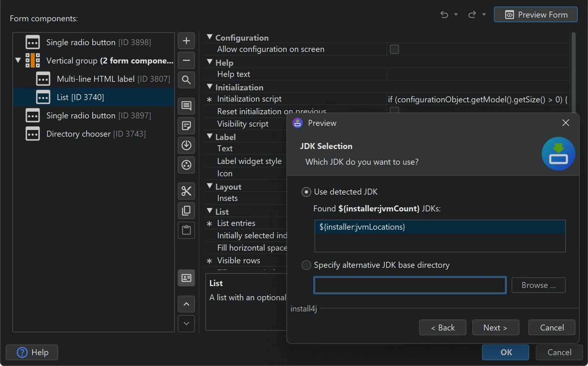Image resolution: width=588 pixels, height=366 pixels.
Task: Click the List entries property row
Action: coord(246,223)
